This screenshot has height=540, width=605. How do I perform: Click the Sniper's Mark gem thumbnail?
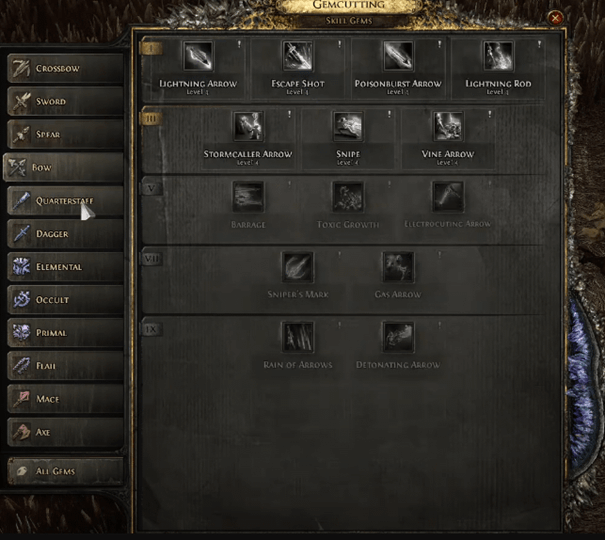297,267
